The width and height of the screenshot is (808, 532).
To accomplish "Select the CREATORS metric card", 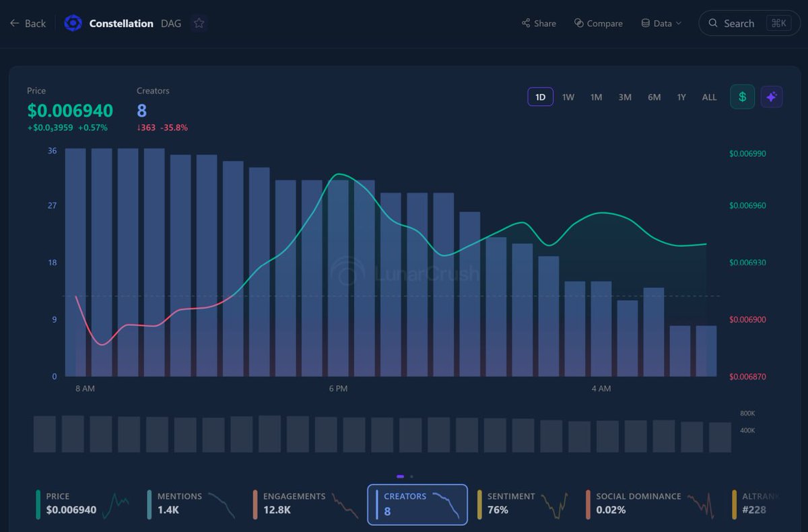I will tap(417, 504).
